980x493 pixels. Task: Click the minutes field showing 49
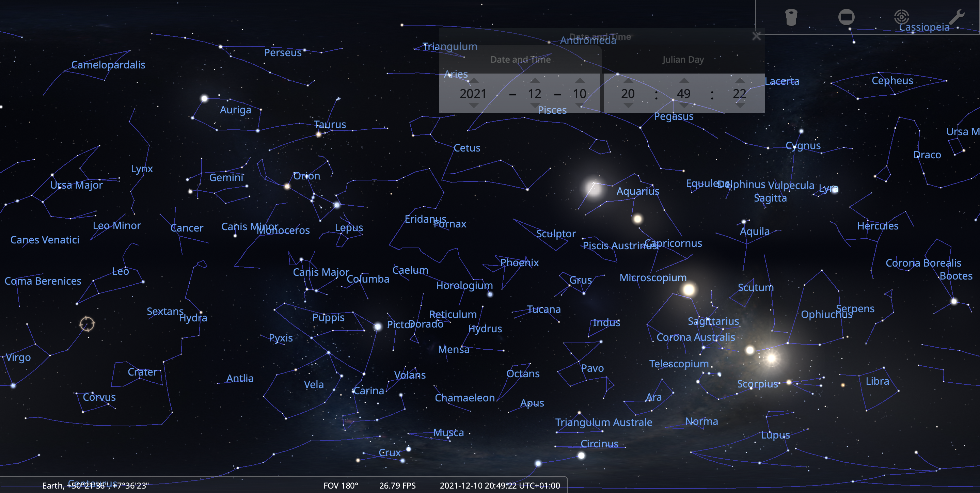(x=683, y=94)
